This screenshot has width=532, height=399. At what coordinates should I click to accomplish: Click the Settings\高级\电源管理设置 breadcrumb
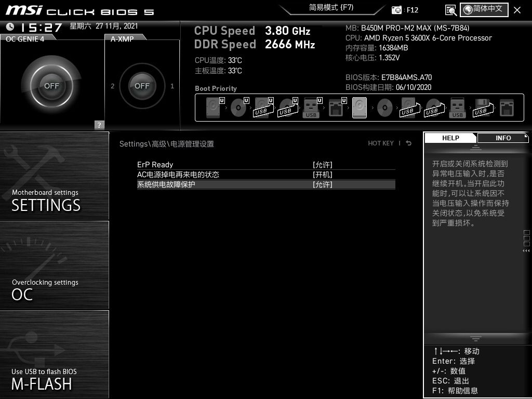(167, 144)
